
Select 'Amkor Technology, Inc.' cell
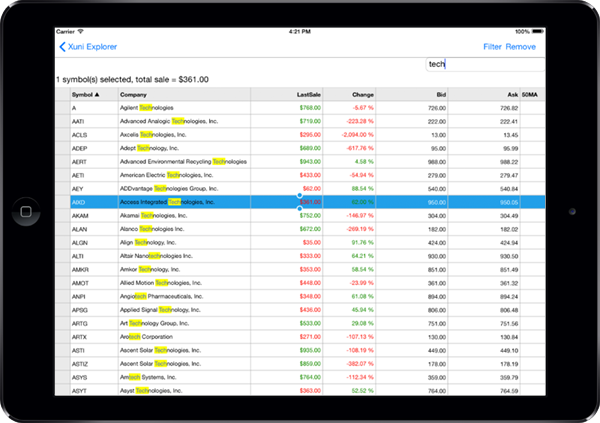[x=184, y=269]
